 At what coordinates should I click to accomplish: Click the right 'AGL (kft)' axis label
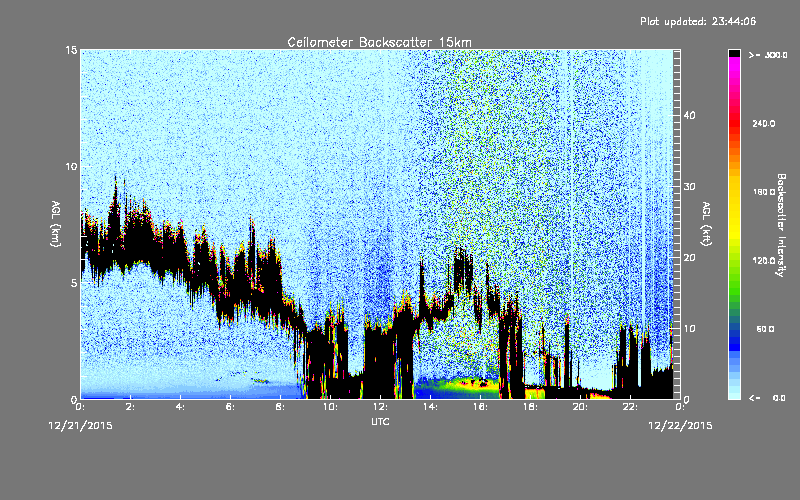tap(707, 224)
